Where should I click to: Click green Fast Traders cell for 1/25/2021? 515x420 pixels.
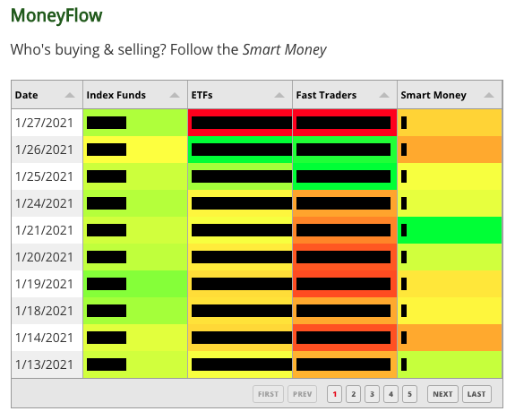pyautogui.click(x=345, y=176)
